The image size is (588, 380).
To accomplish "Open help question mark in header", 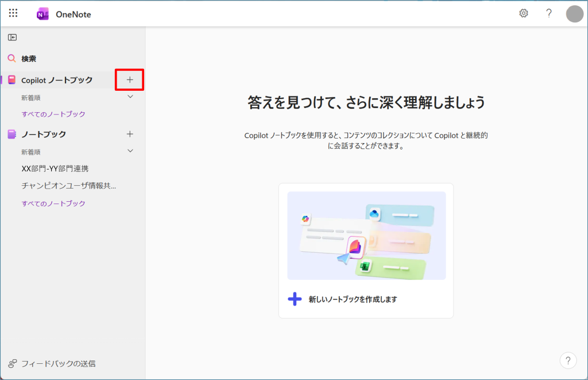I will click(548, 14).
